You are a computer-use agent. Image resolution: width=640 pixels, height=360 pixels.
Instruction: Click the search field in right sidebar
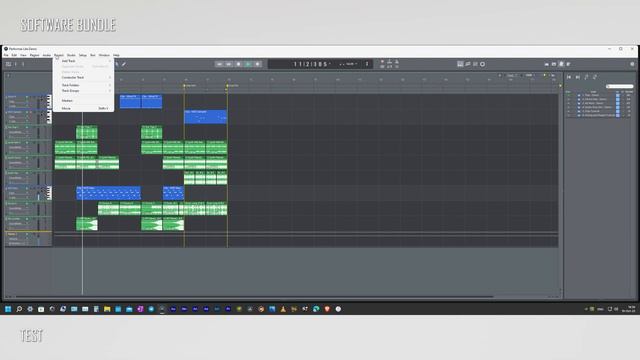620,86
